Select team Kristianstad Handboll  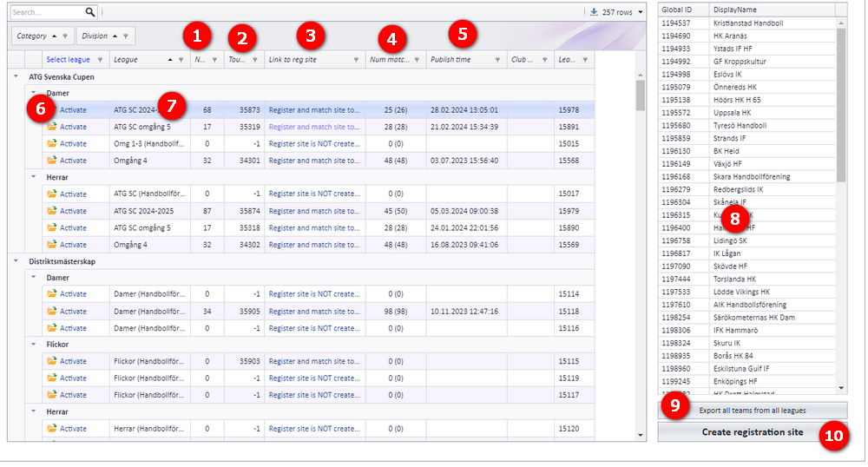click(x=748, y=23)
